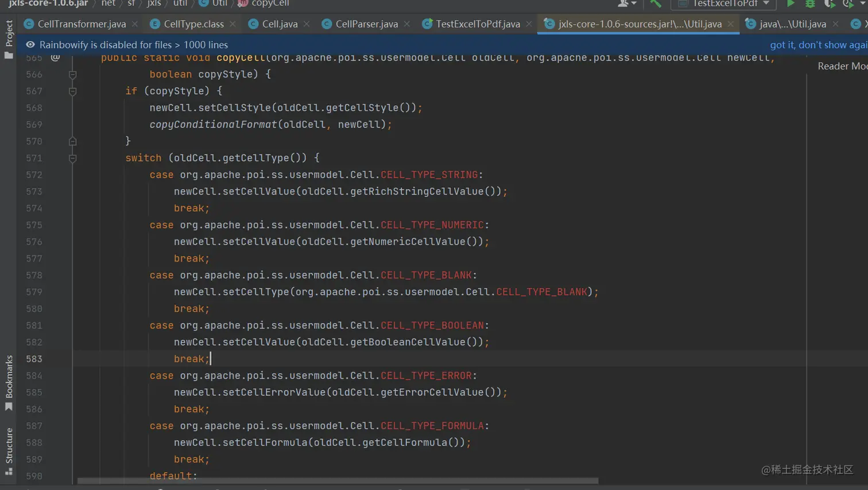Image resolution: width=868 pixels, height=490 pixels.
Task: Click setCellStyle on line 568
Action: tap(235, 108)
